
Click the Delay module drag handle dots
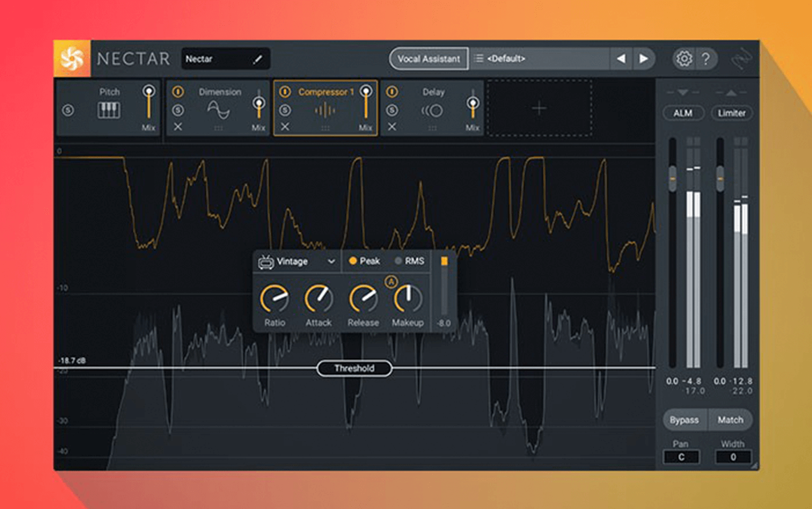pos(432,128)
